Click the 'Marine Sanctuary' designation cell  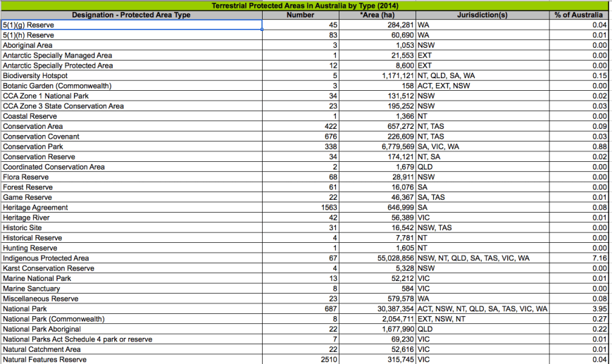pos(131,289)
